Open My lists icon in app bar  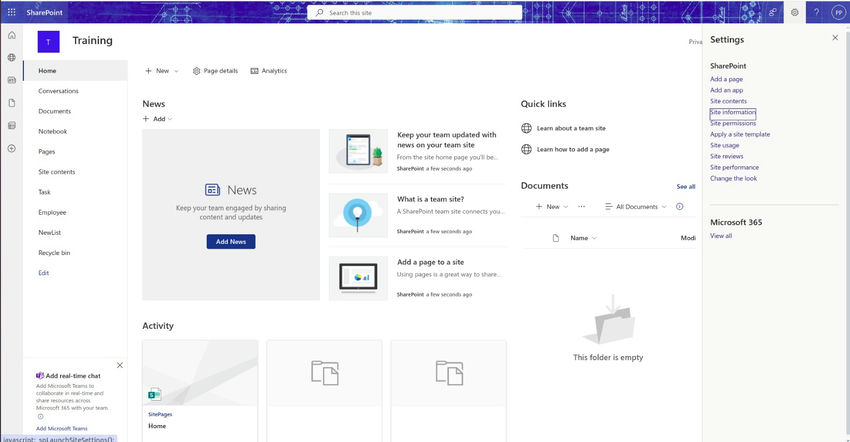tap(11, 125)
